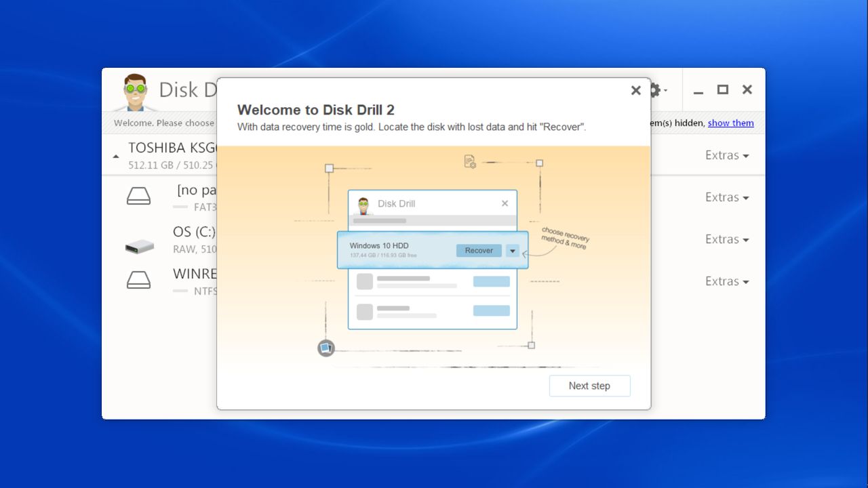Open Extras dropdown for no partition row

727,197
